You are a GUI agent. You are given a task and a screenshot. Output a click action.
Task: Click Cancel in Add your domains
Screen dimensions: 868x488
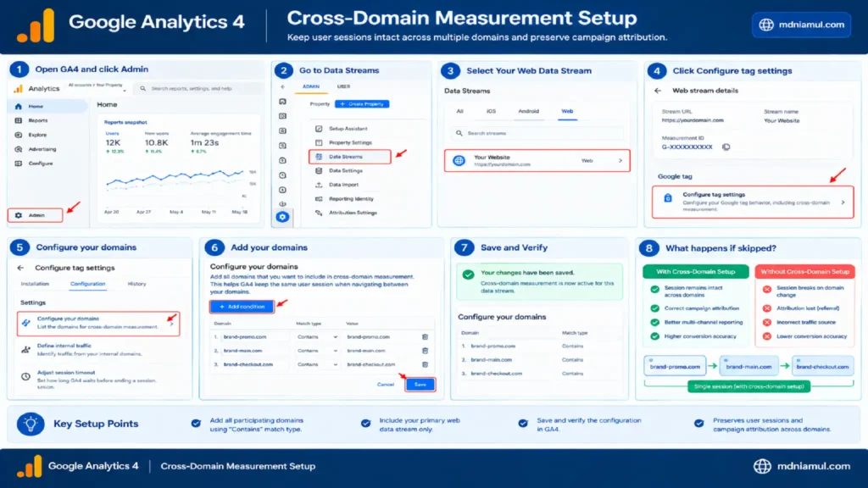(386, 385)
